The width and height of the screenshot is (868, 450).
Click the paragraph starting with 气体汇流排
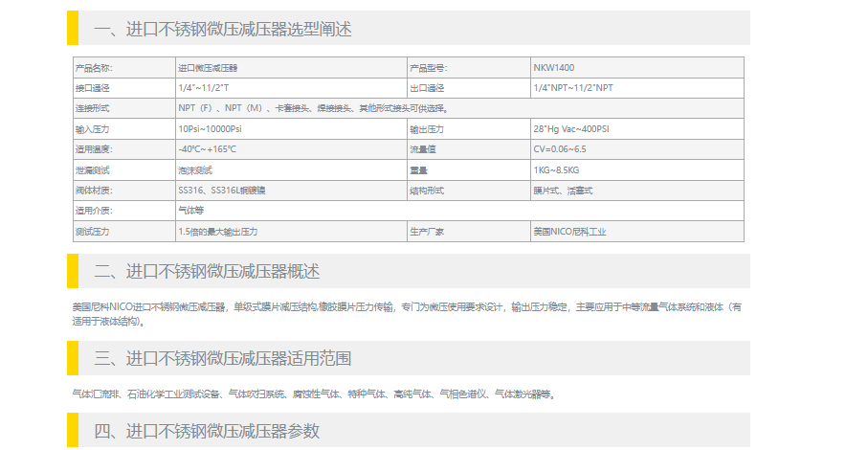(314, 394)
